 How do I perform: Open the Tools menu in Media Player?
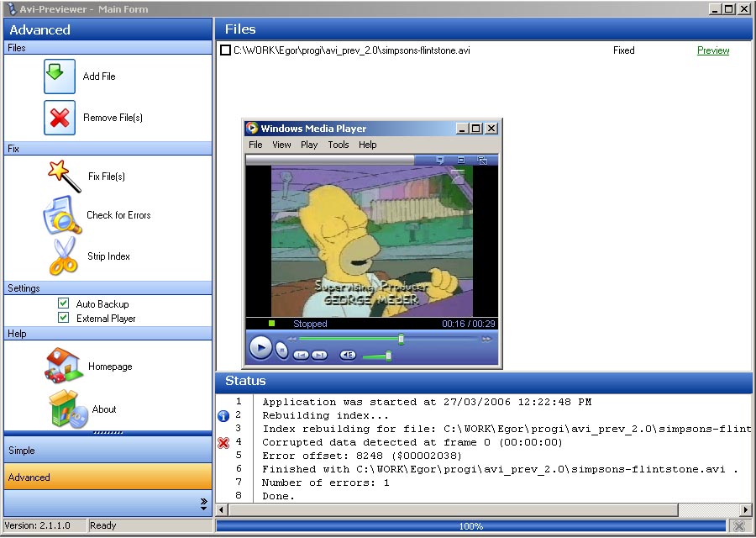pyautogui.click(x=339, y=145)
